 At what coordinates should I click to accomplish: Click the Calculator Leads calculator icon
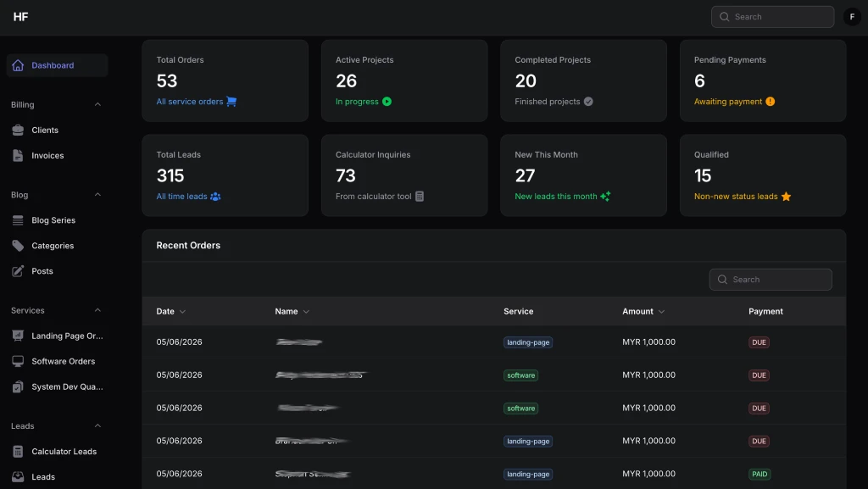coord(18,452)
